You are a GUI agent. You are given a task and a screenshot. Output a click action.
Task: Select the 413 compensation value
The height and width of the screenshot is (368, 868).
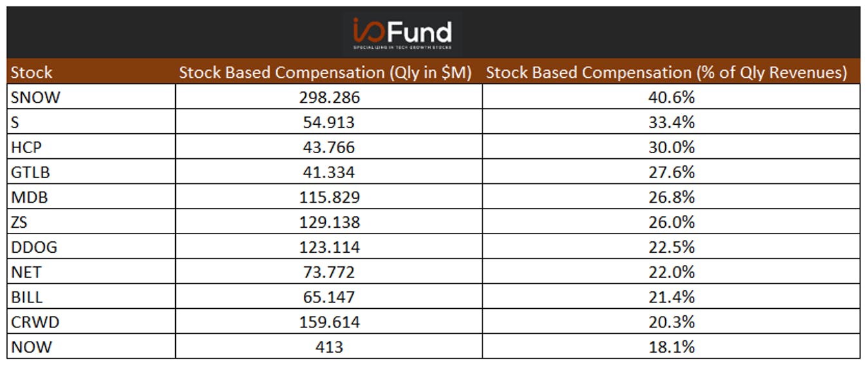[329, 347]
